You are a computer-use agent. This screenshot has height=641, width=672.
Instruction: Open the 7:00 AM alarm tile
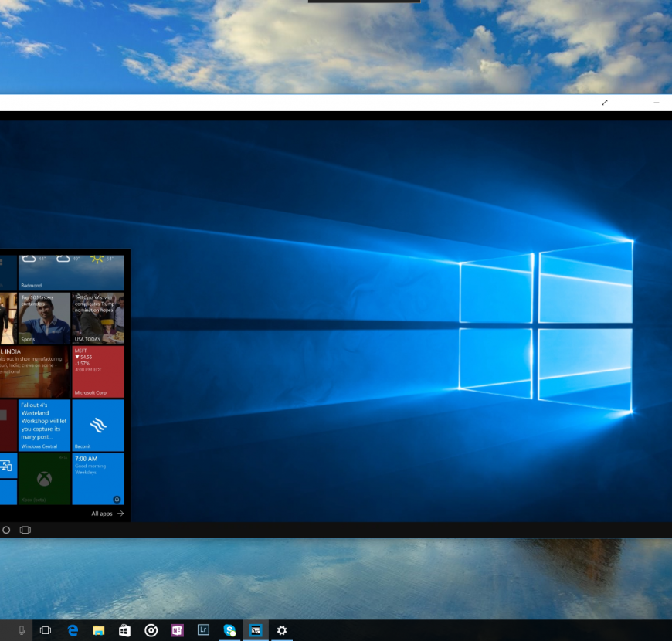pyautogui.click(x=98, y=479)
